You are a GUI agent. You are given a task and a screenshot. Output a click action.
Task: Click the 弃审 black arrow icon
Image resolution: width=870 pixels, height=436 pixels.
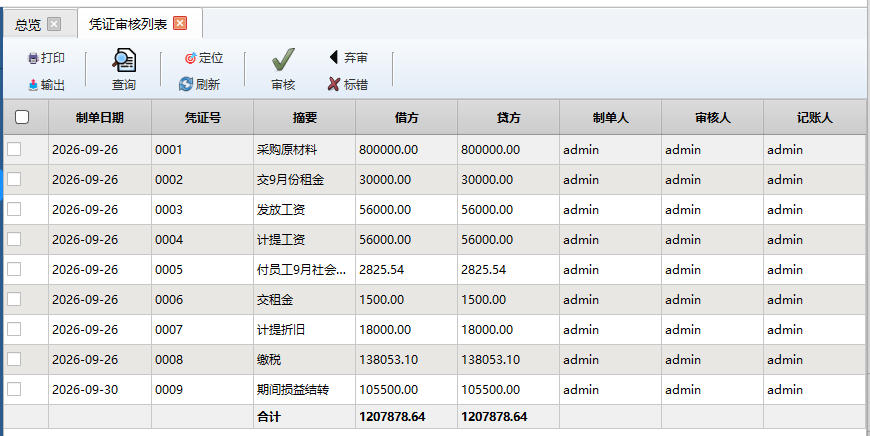click(333, 57)
